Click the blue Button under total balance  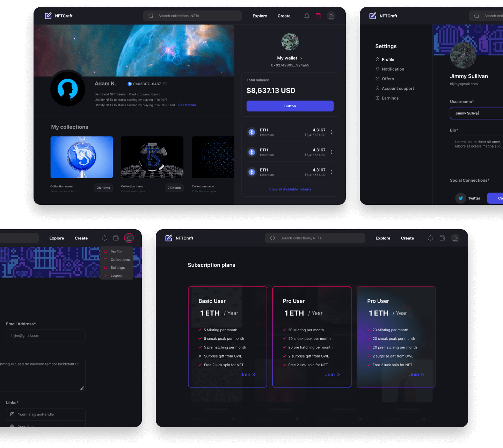[x=290, y=106]
